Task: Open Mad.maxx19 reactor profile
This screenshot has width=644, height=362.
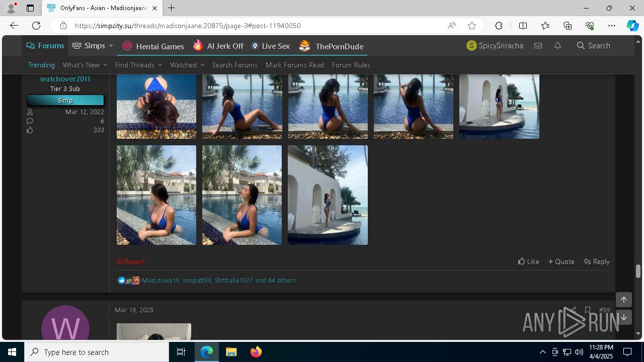Action: coord(160,281)
